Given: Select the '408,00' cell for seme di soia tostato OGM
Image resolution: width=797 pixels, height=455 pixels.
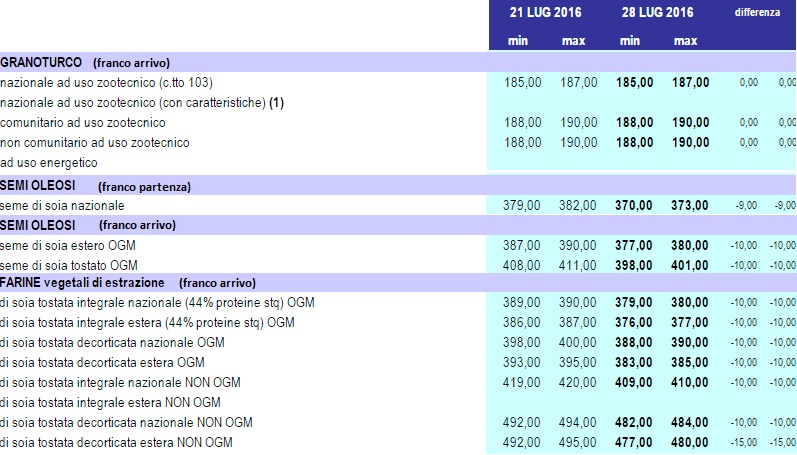Looking at the screenshot, I should (522, 265).
